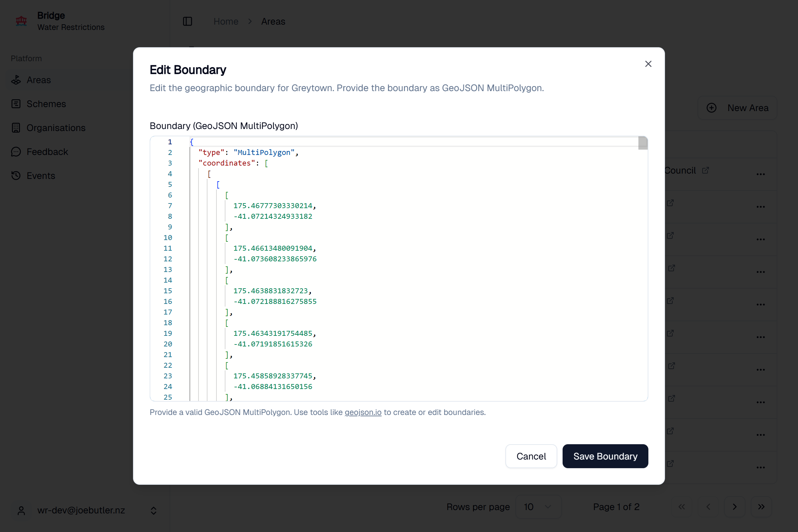Click the Save Boundary button

point(605,456)
